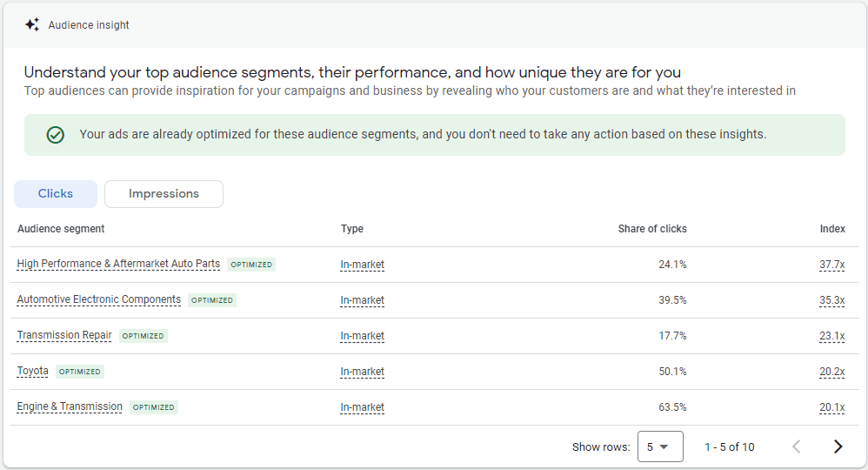
Task: Click the Index column header
Action: (832, 228)
